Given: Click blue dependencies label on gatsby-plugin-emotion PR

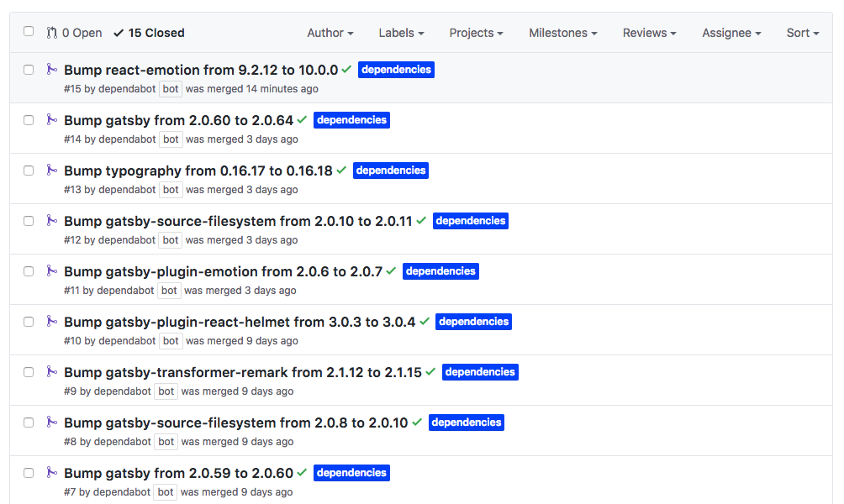Looking at the screenshot, I should [x=440, y=271].
